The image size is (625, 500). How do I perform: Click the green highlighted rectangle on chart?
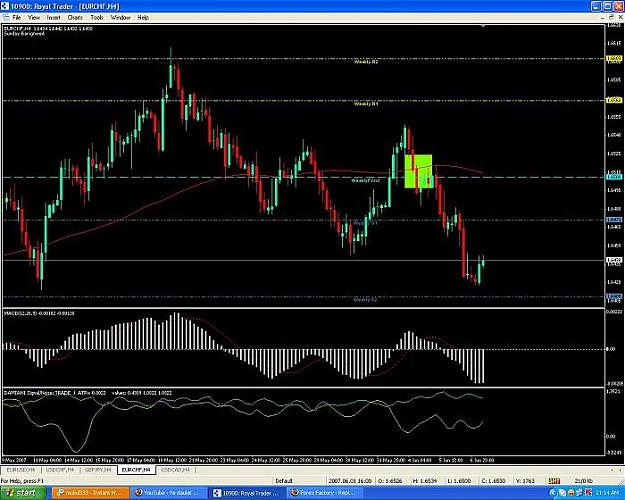[419, 171]
